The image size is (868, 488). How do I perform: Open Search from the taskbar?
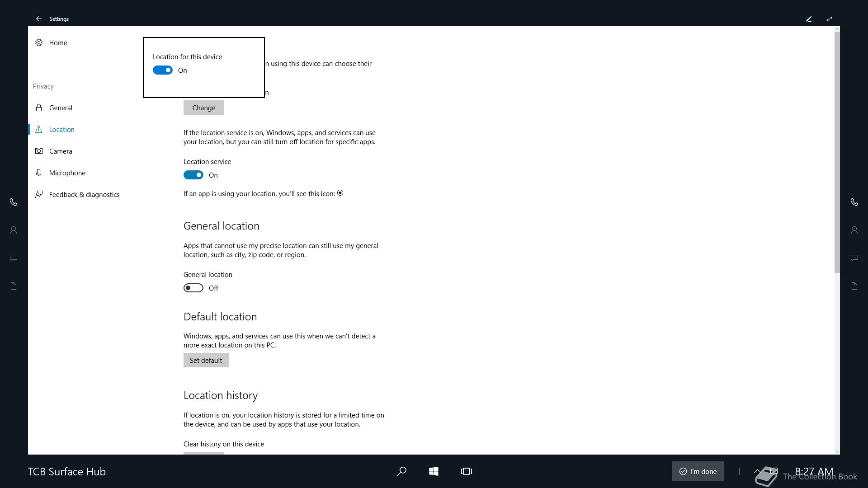pos(401,471)
